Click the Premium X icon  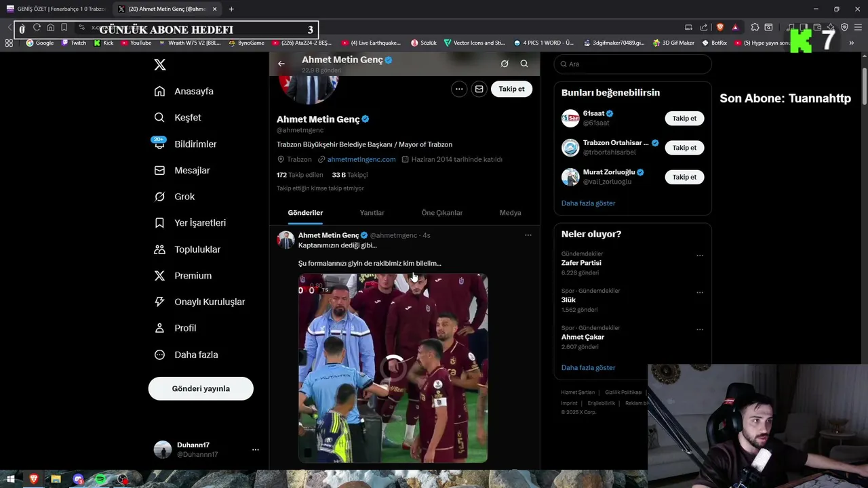[159, 276]
